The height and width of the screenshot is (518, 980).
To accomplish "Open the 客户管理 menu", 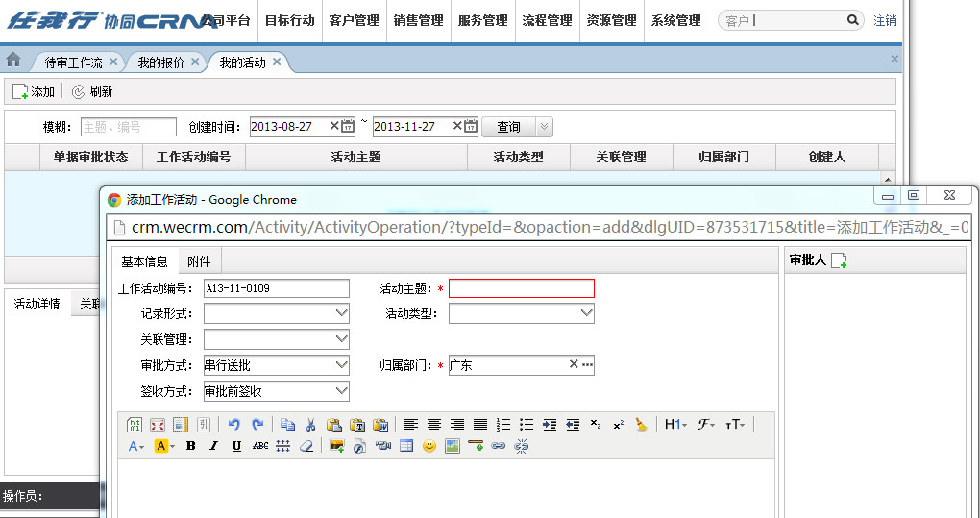I will tap(354, 20).
